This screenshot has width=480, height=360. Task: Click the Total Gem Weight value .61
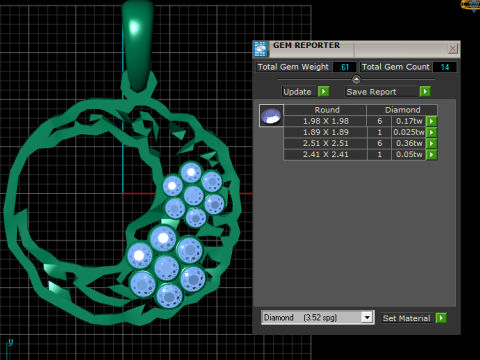pos(344,67)
